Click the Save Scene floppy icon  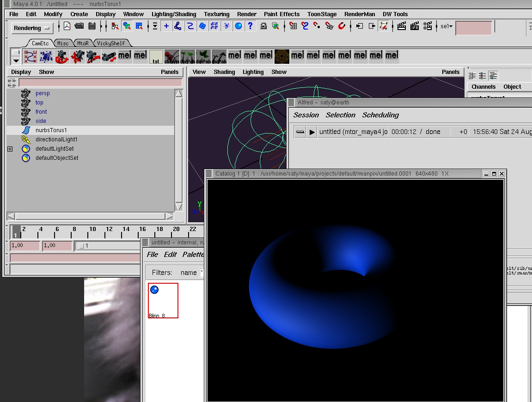coord(92,26)
